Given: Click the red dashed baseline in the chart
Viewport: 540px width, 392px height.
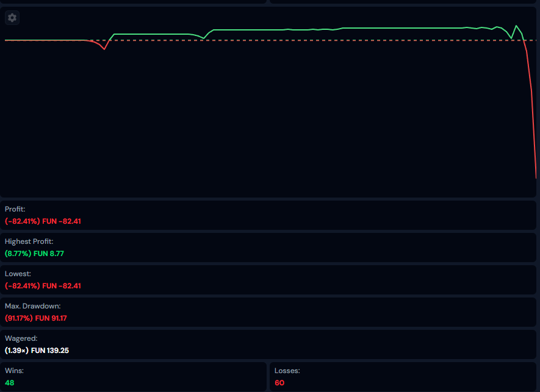Looking at the screenshot, I should pyautogui.click(x=305, y=40).
